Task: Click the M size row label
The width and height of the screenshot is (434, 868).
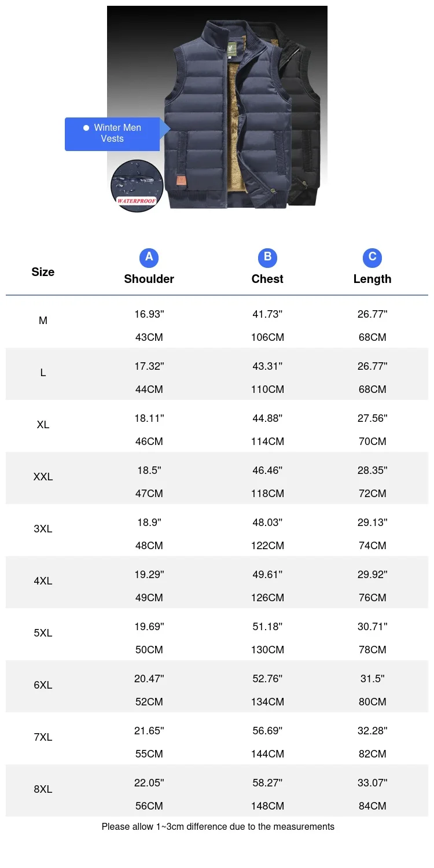Action: pos(43,321)
